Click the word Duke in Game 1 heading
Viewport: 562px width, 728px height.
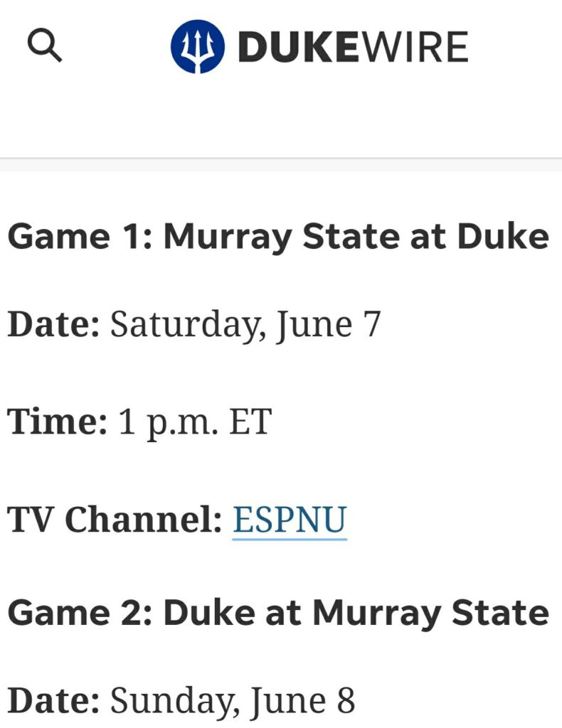(x=503, y=237)
